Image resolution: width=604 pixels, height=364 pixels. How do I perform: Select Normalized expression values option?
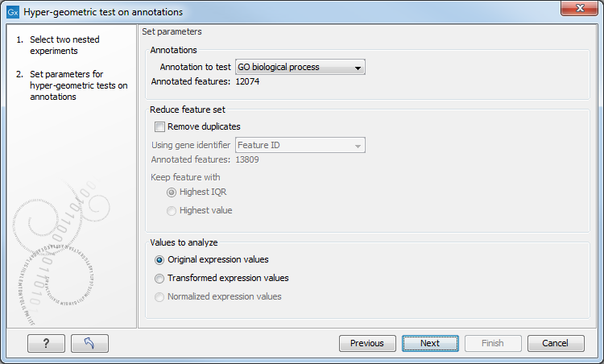[x=160, y=296]
